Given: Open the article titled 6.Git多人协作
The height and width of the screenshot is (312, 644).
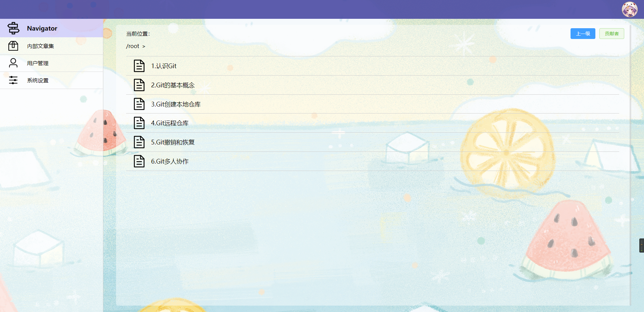Looking at the screenshot, I should click(170, 162).
